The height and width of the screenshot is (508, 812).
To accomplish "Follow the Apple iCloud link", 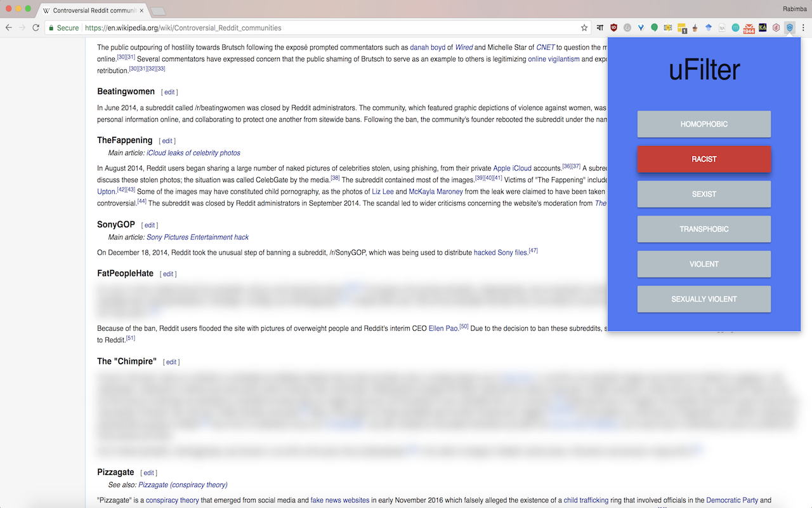I will pyautogui.click(x=512, y=168).
